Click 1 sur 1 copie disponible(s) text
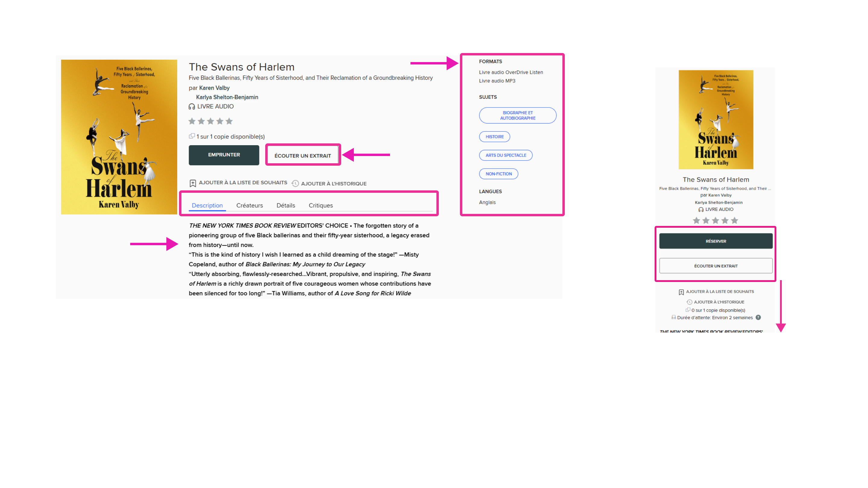Viewport: 868px width, 488px height. click(231, 137)
